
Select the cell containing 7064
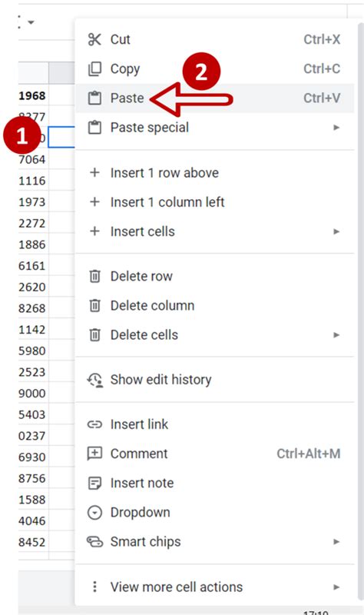(33, 160)
